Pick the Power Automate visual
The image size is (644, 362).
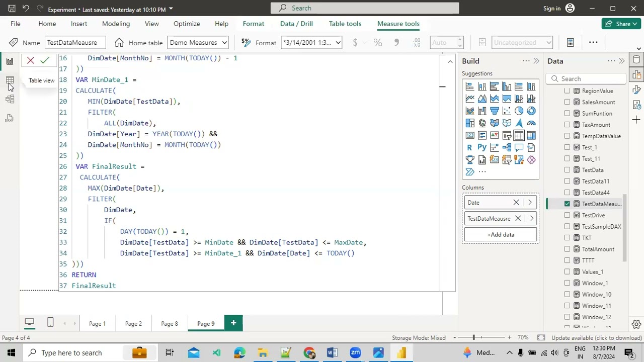[470, 172]
